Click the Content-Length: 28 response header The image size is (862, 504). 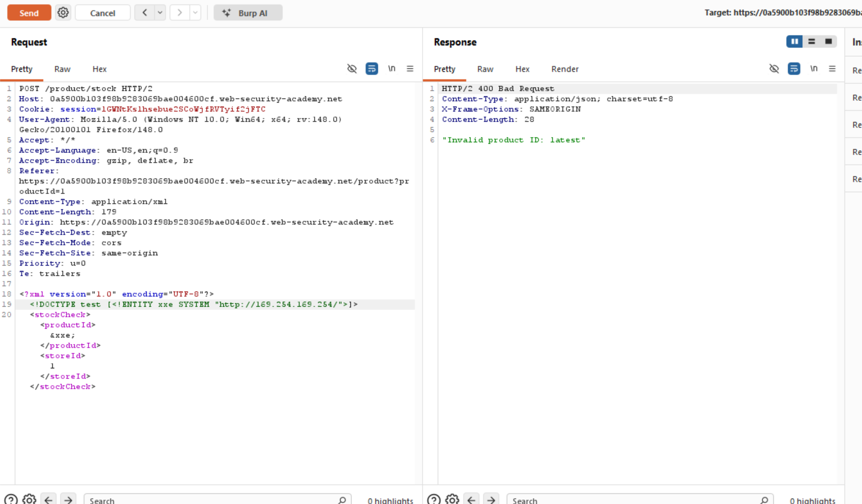pos(488,119)
